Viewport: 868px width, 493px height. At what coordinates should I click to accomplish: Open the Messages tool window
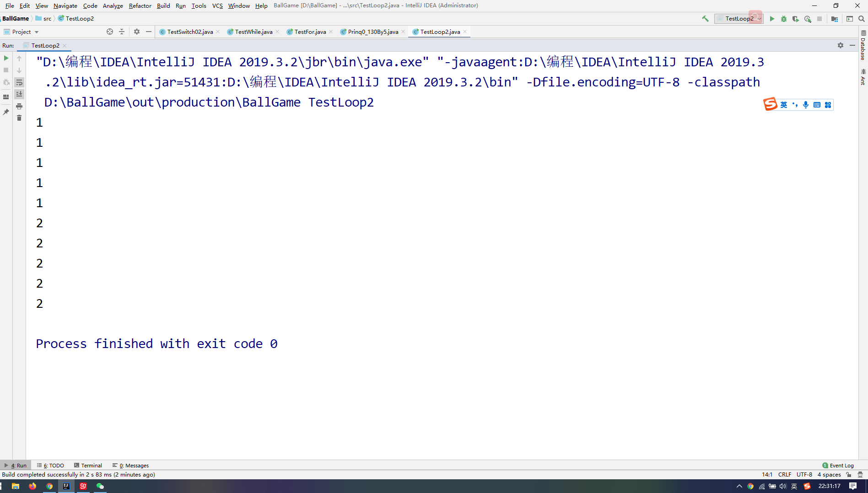(x=131, y=465)
